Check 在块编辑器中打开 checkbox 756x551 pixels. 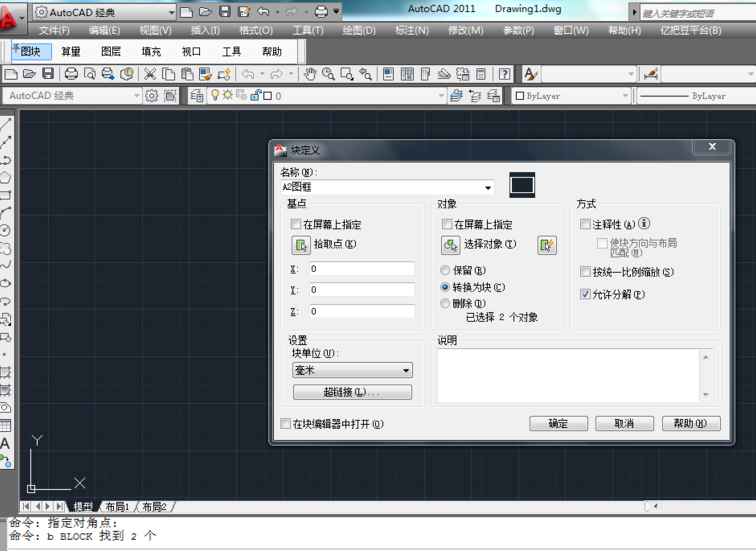285,424
